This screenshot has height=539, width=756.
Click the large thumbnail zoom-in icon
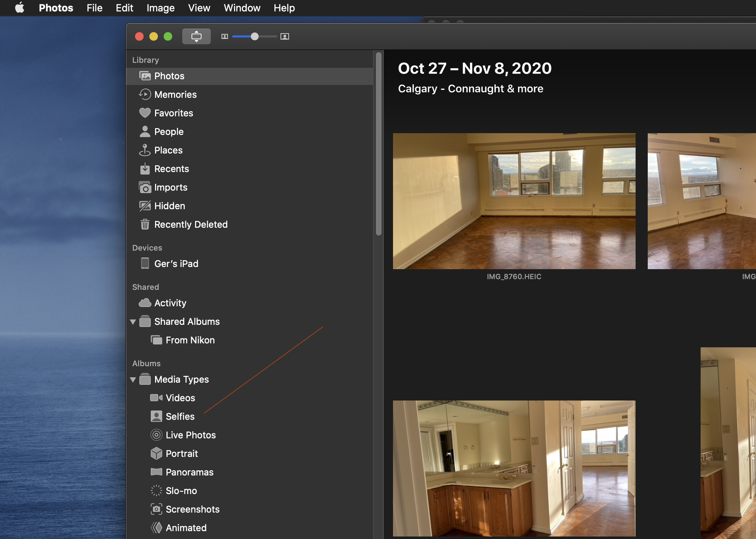point(285,36)
